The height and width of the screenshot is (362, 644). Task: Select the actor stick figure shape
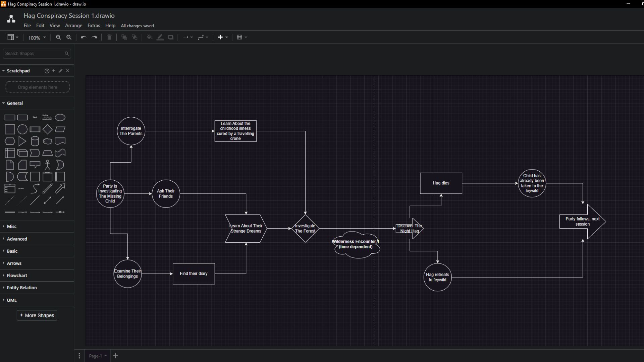48,165
